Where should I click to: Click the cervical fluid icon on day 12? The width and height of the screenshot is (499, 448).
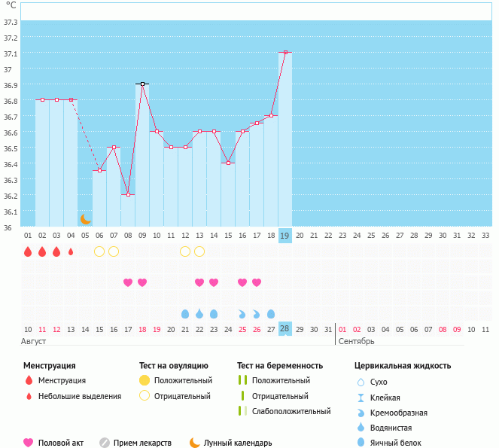coord(185,313)
